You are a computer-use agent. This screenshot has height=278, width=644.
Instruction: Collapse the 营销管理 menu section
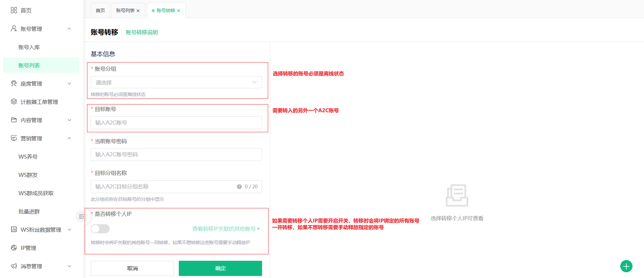click(x=69, y=138)
